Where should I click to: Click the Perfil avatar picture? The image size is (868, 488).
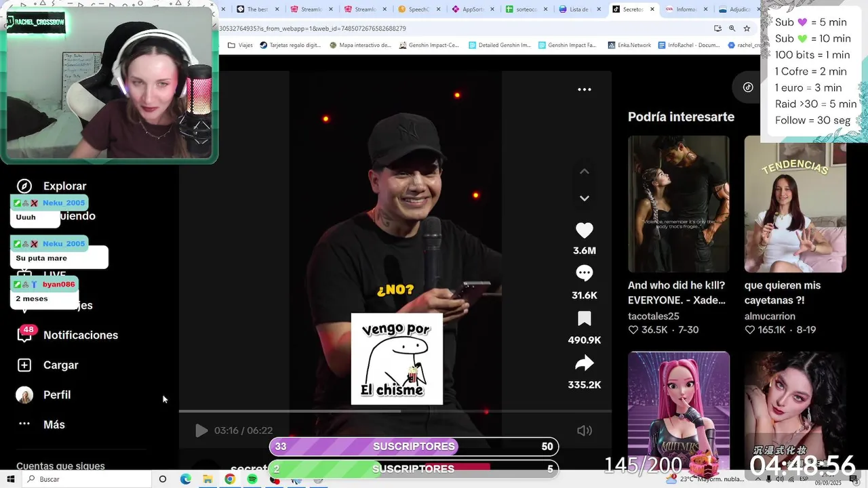[x=24, y=394]
